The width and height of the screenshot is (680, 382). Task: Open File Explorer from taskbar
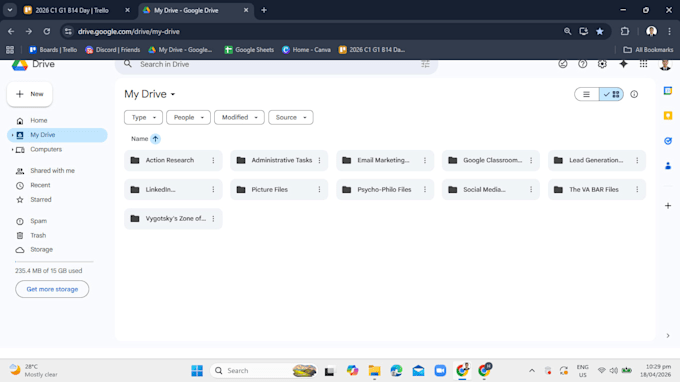click(x=374, y=371)
